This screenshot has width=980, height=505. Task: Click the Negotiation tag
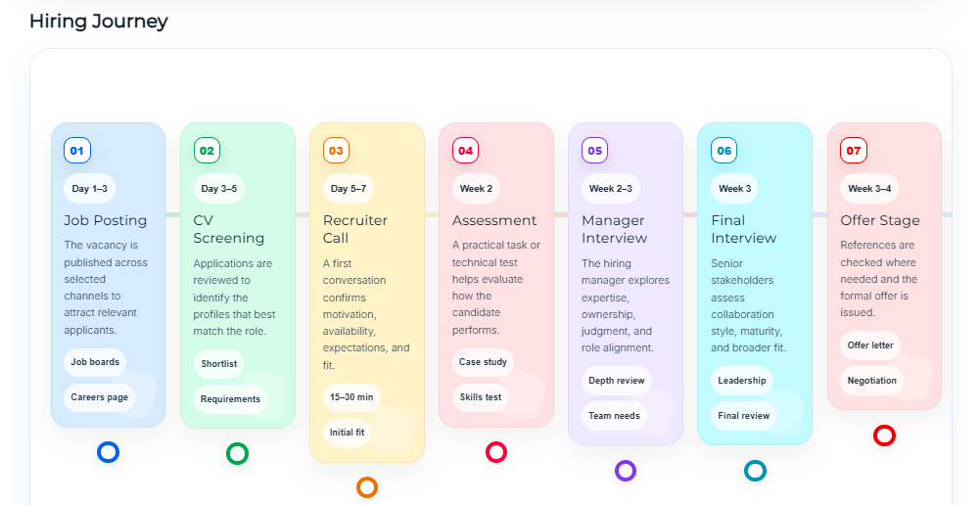(x=871, y=380)
